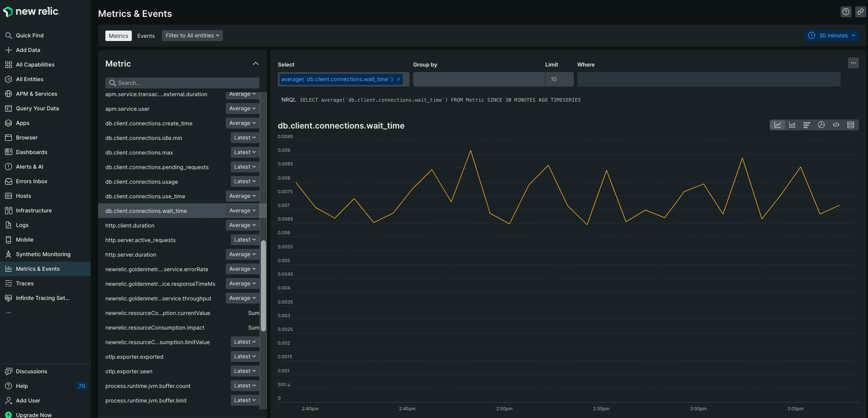Select the db.client.connections.use_time metric
This screenshot has height=418, width=868.
point(145,196)
